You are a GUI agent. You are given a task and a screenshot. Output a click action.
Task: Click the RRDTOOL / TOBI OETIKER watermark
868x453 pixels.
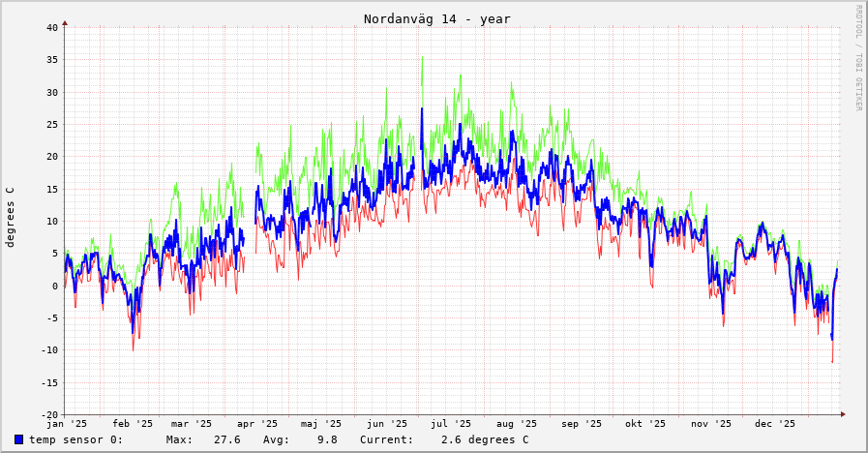coord(857,57)
